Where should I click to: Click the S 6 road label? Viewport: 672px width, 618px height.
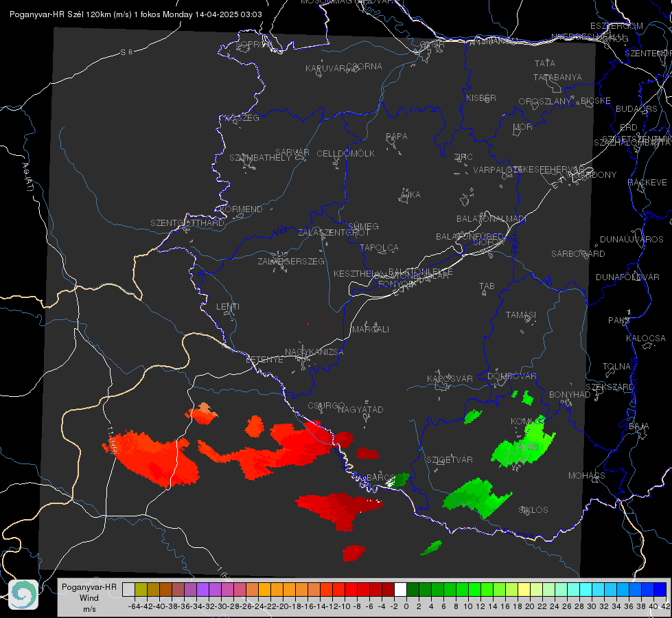click(x=126, y=52)
